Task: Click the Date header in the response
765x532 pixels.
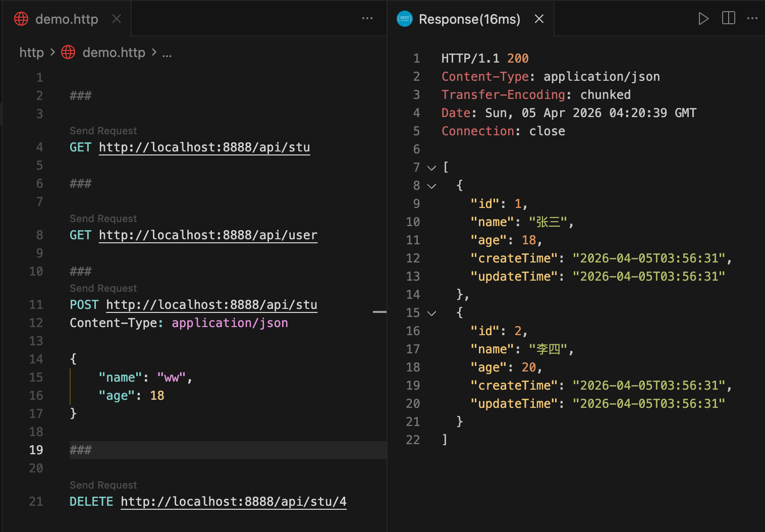Action: [x=569, y=113]
